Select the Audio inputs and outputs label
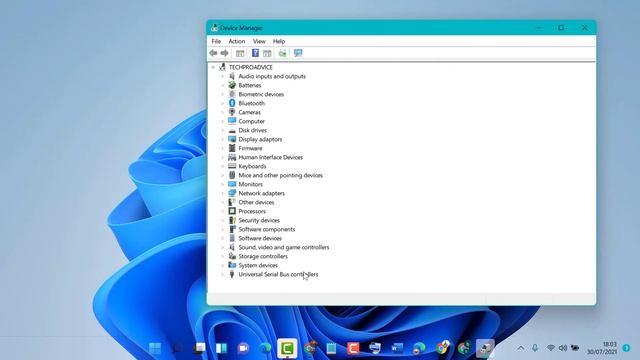Viewport: 640px width, 360px height. tap(272, 76)
